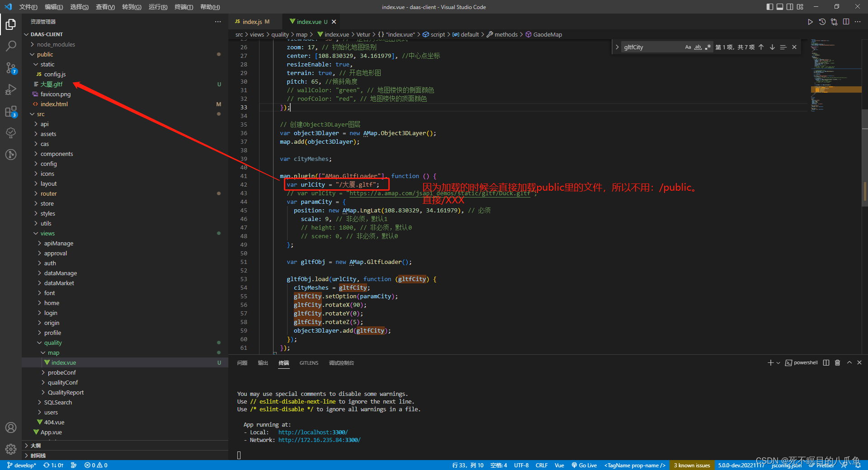Open the Network 172.16.235.84 link
Image resolution: width=868 pixels, height=470 pixels.
[319, 440]
